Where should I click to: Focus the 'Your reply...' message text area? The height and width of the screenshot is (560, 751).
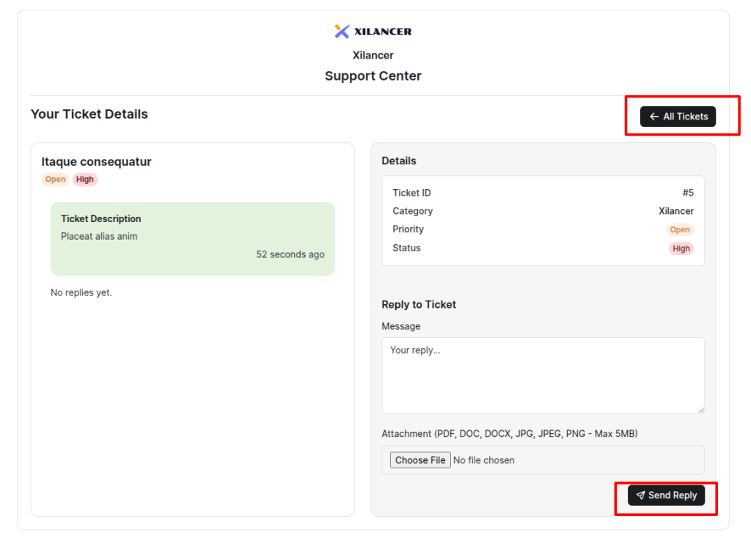coord(543,375)
